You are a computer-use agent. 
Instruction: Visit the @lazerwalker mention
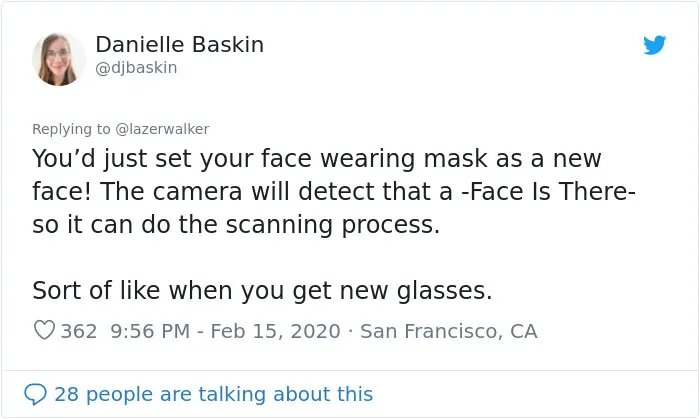(x=162, y=129)
